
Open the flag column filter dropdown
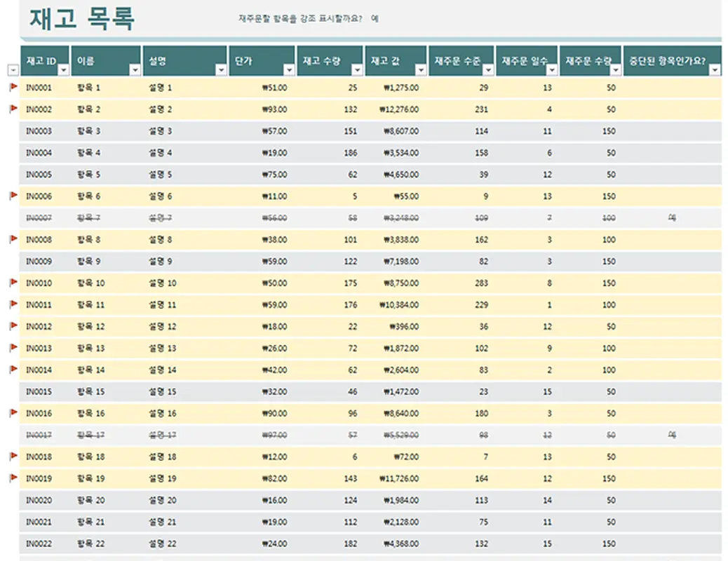click(x=13, y=69)
